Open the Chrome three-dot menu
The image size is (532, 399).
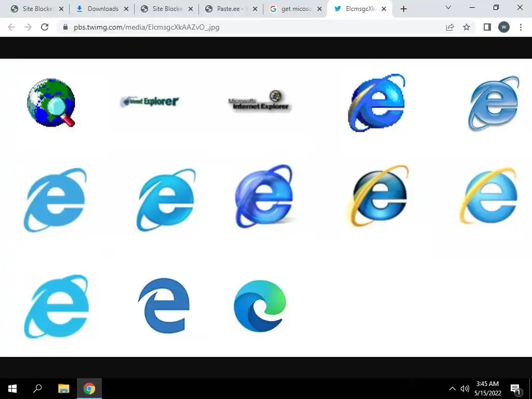point(521,27)
